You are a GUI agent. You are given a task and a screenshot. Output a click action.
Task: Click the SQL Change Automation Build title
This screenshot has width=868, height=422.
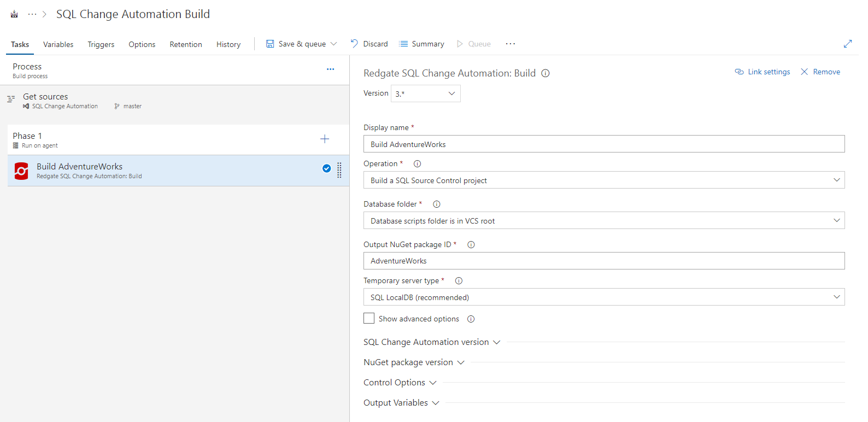pyautogui.click(x=133, y=14)
